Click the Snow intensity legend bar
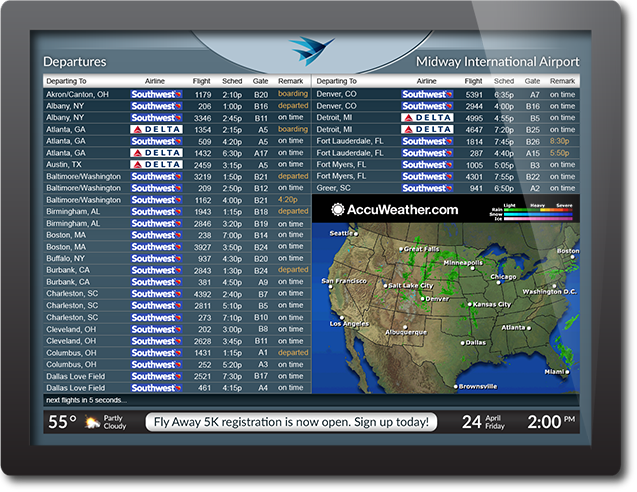This screenshot has width=637, height=492. tap(538, 214)
